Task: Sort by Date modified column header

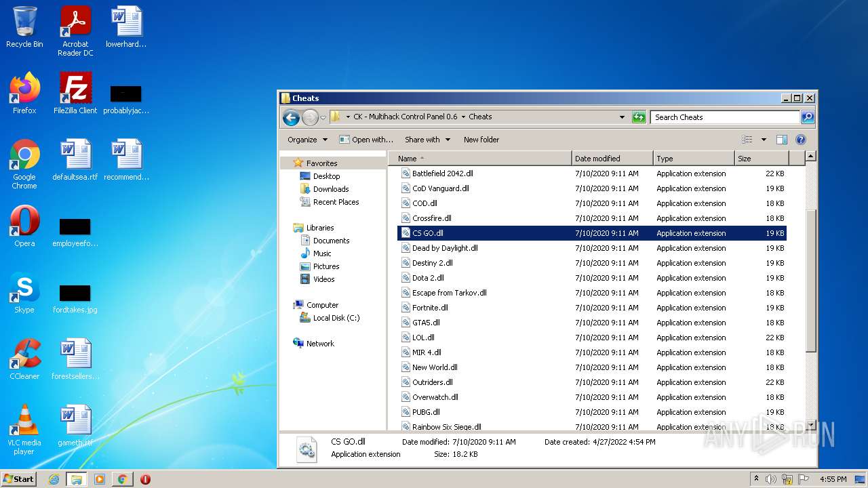Action: (x=612, y=159)
